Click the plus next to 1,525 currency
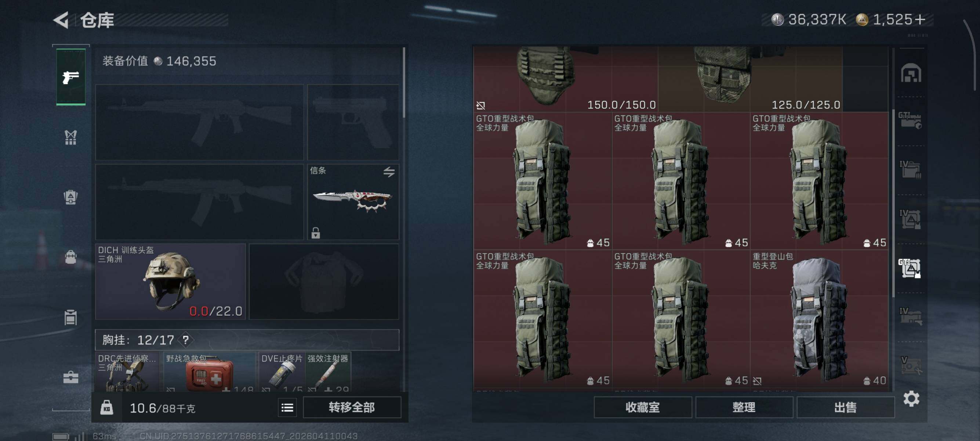This screenshot has width=980, height=441. tap(920, 19)
